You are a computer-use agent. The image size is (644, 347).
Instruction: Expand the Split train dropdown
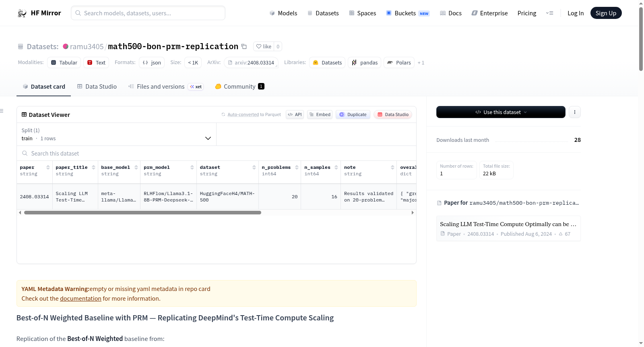point(117,134)
